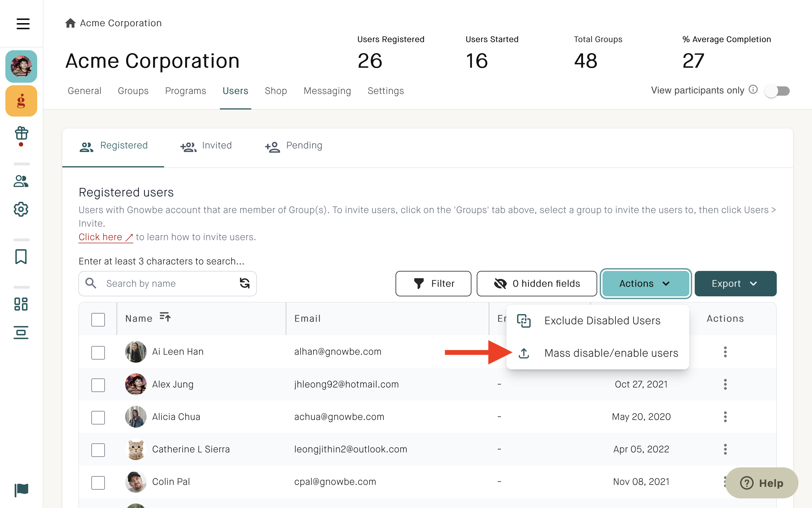The height and width of the screenshot is (508, 812).
Task: Click Alex Jung's avatar
Action: point(136,384)
